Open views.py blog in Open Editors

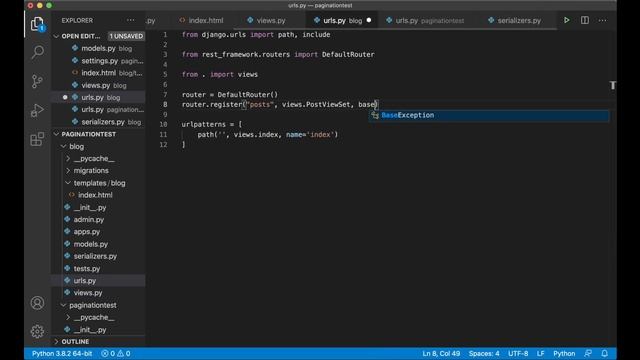[x=99, y=85]
